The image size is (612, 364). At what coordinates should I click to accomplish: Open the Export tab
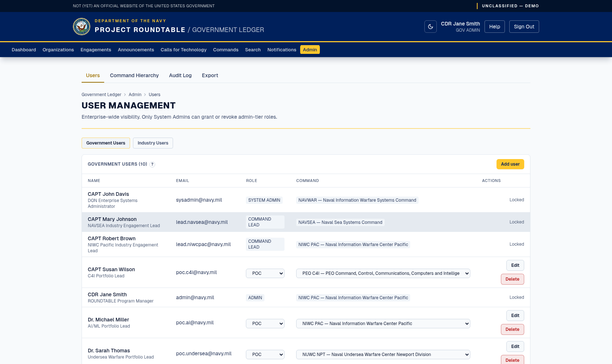pyautogui.click(x=210, y=75)
